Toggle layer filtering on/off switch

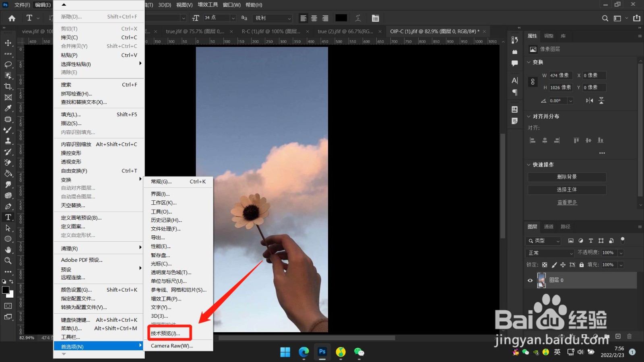623,241
